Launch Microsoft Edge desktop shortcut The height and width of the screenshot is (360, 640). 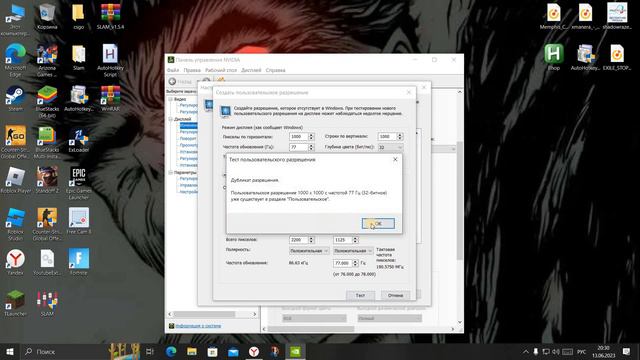click(15, 60)
